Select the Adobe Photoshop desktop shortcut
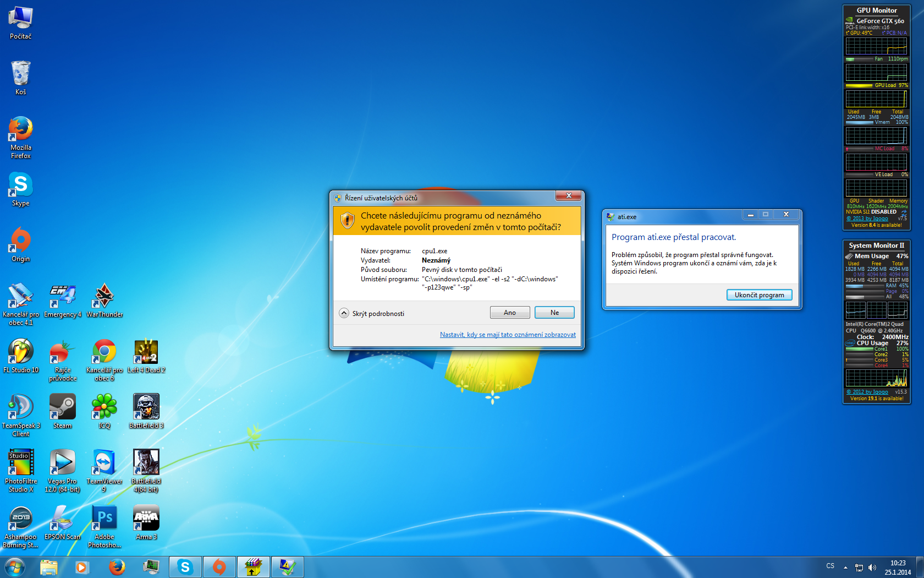The width and height of the screenshot is (924, 578). (x=105, y=527)
